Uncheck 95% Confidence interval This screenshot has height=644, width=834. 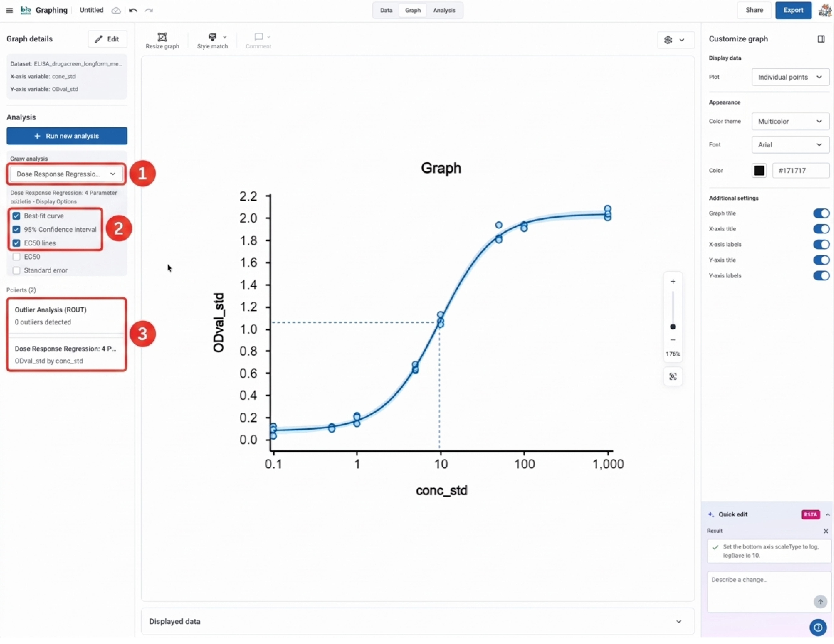pyautogui.click(x=16, y=230)
